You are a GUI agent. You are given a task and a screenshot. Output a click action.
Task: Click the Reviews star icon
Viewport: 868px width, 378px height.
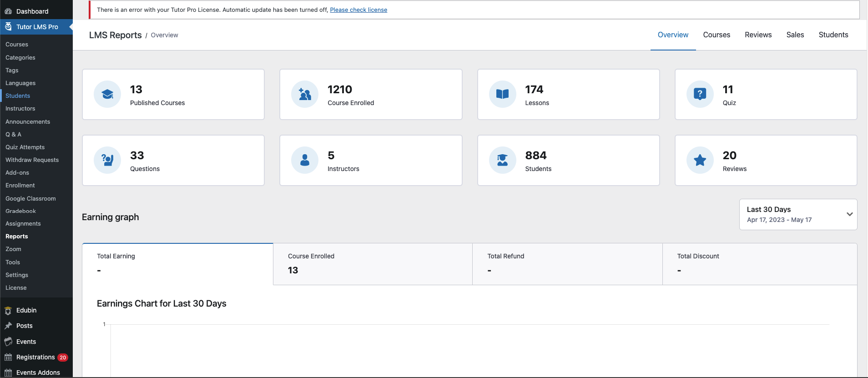700,160
